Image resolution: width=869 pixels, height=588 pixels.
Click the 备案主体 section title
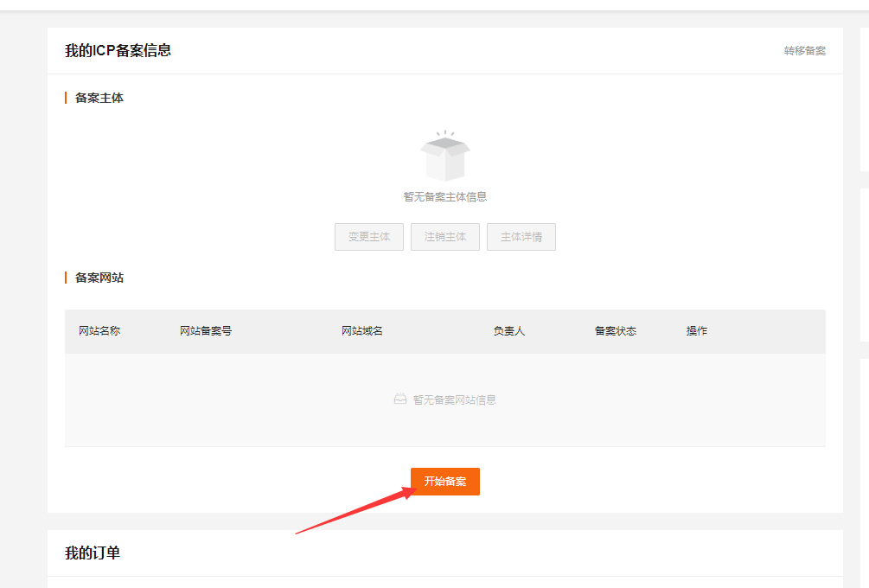(x=99, y=98)
